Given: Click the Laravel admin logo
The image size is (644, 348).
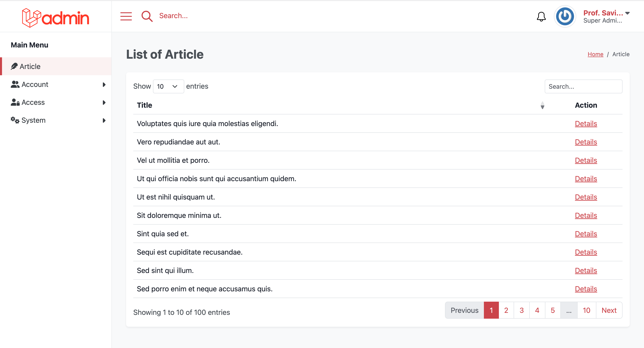Looking at the screenshot, I should [55, 18].
